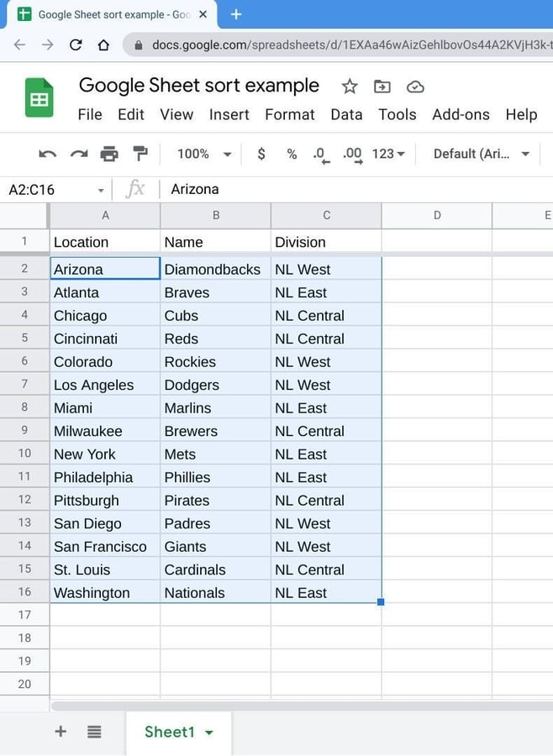Check the cloud save status icon
This screenshot has height=756, width=553.
pyautogui.click(x=415, y=87)
